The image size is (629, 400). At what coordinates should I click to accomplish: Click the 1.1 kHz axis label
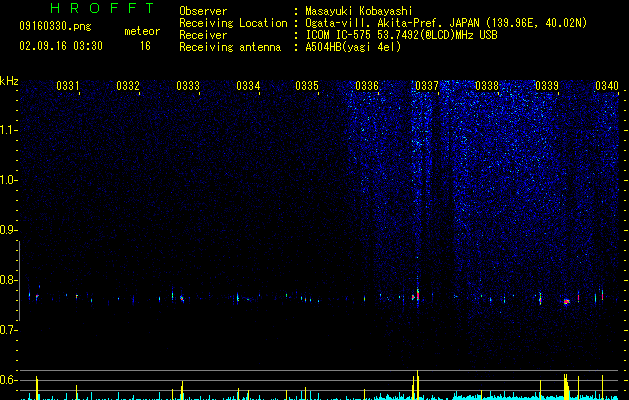click(8, 130)
